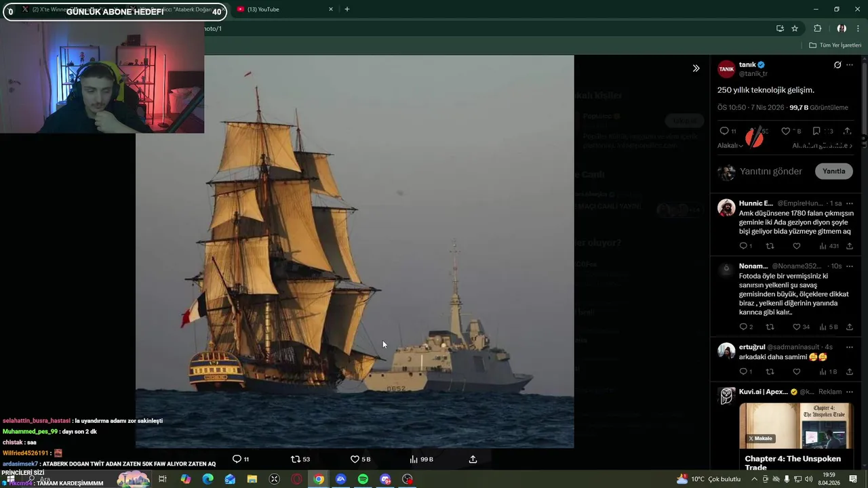The width and height of the screenshot is (868, 488).
Task: Open Chrome from the taskbar
Action: (319, 479)
